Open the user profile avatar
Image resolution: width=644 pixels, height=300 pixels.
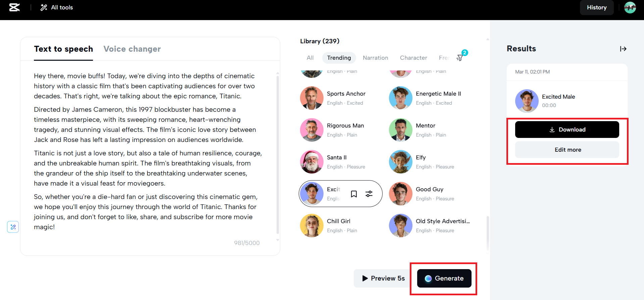pyautogui.click(x=630, y=7)
